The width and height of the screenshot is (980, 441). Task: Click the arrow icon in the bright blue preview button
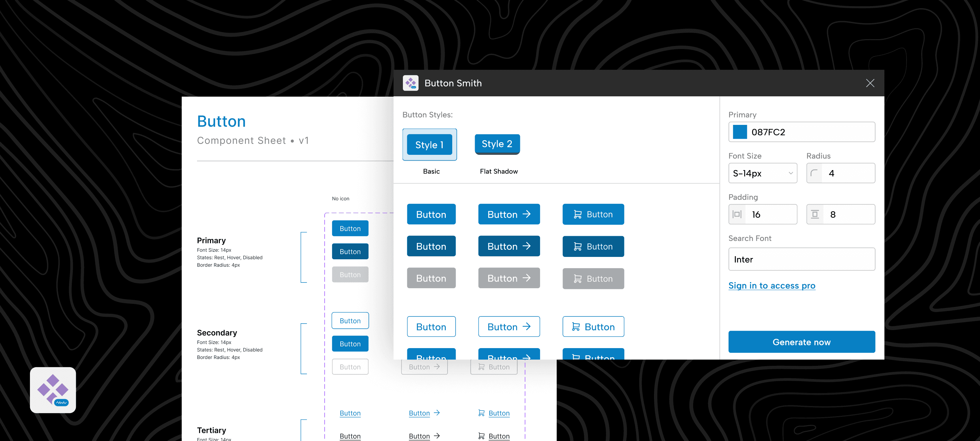pyautogui.click(x=526, y=214)
